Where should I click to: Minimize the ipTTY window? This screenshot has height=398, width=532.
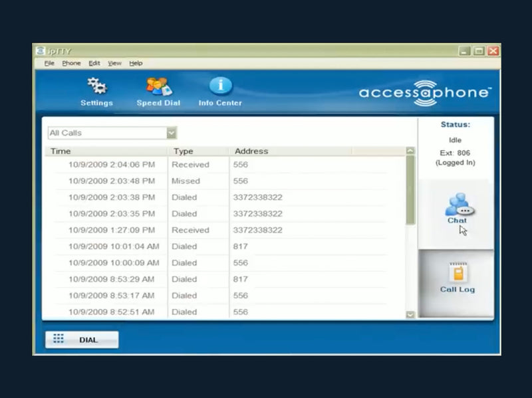[x=464, y=51]
